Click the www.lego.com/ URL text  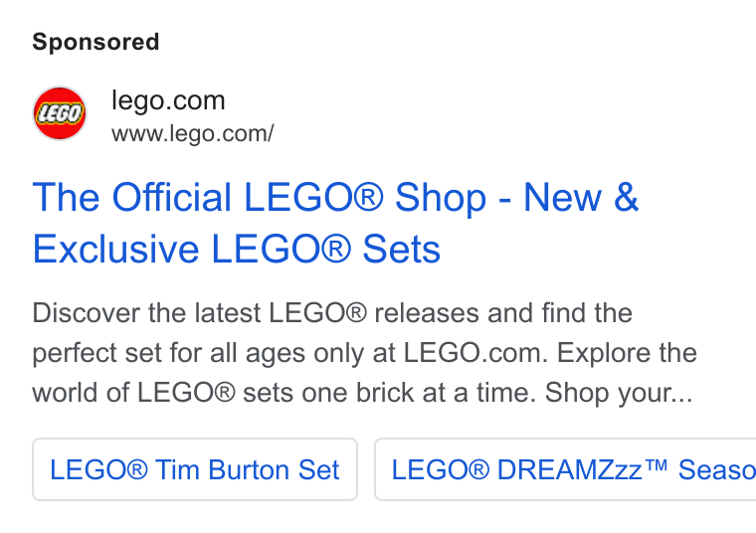coord(193,133)
